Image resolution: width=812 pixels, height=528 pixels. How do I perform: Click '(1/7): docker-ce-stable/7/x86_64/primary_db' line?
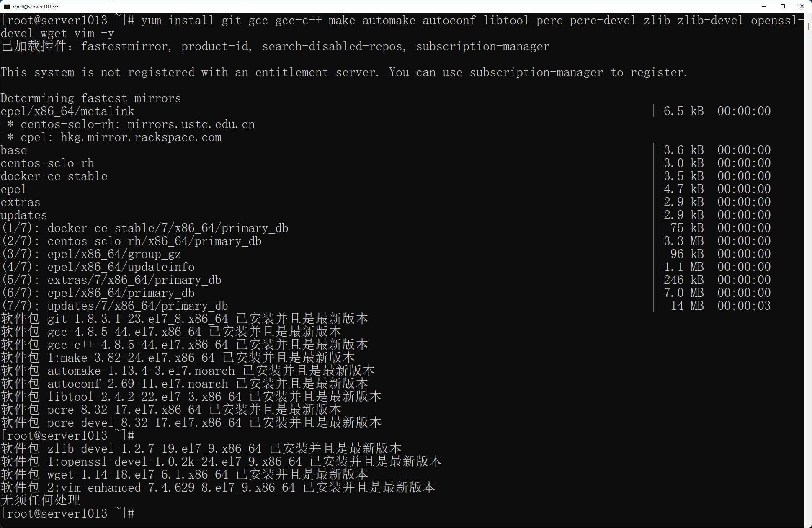pyautogui.click(x=144, y=228)
